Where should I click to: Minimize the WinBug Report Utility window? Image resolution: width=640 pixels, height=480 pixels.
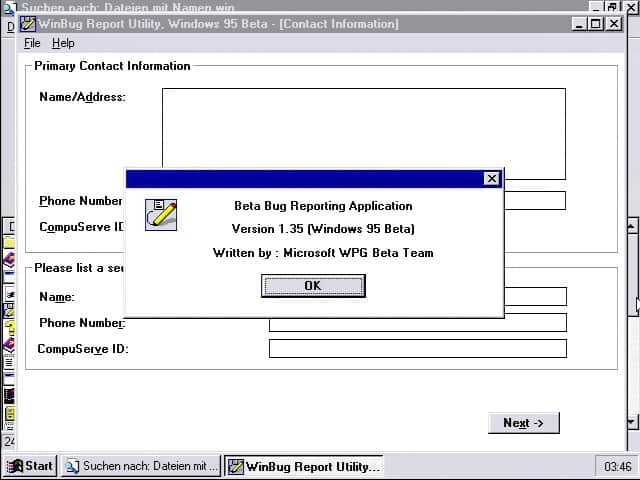pos(579,24)
